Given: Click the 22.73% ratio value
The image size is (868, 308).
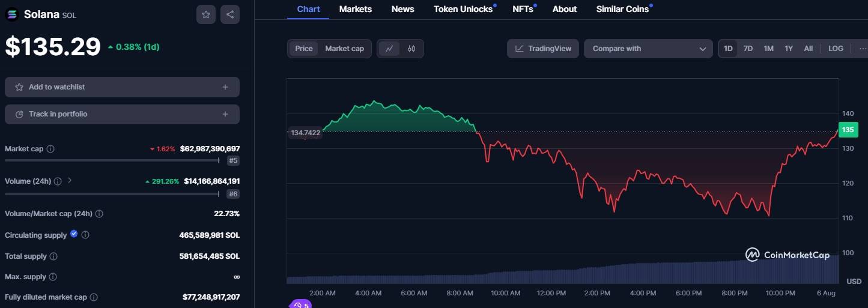Looking at the screenshot, I should tap(226, 214).
